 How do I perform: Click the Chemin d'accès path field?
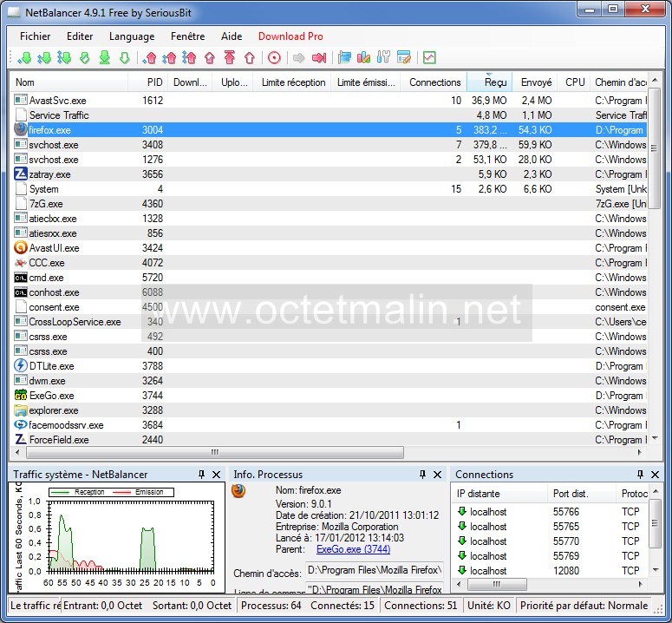click(375, 570)
